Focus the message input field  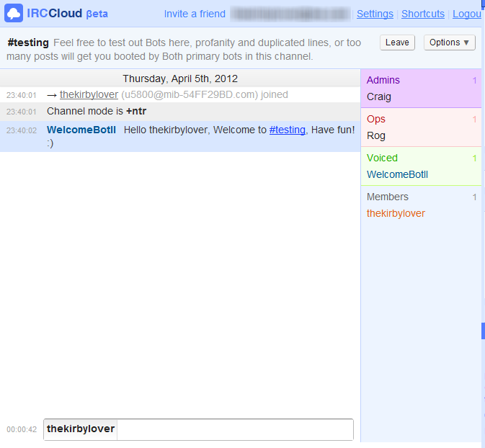234,429
